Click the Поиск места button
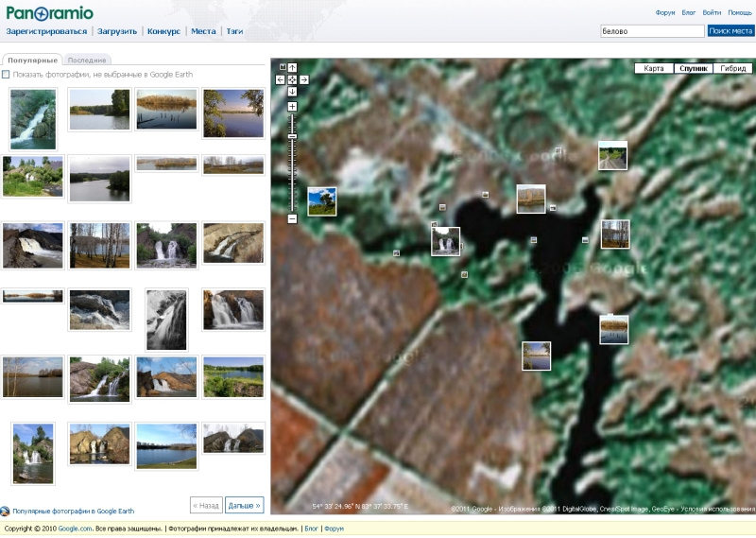 tap(730, 31)
